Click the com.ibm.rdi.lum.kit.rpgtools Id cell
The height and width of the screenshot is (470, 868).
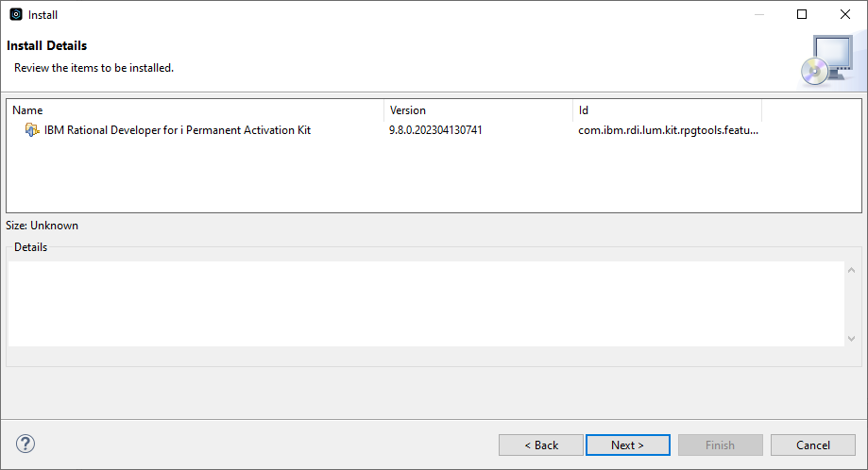668,130
